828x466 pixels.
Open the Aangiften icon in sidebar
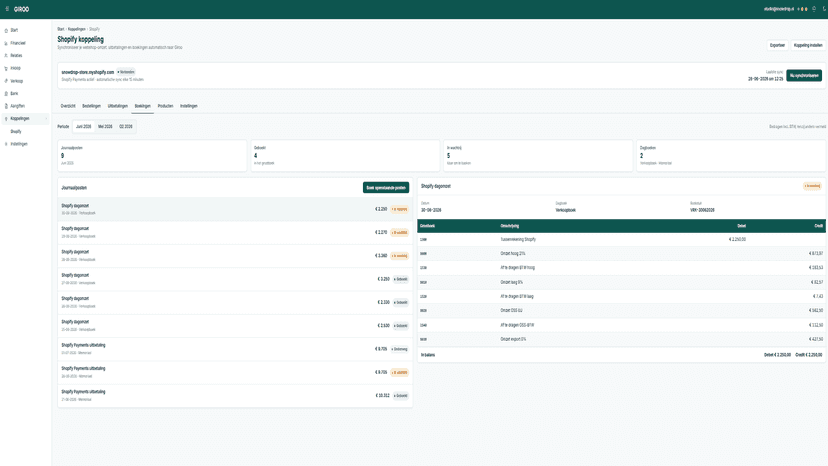click(x=6, y=106)
